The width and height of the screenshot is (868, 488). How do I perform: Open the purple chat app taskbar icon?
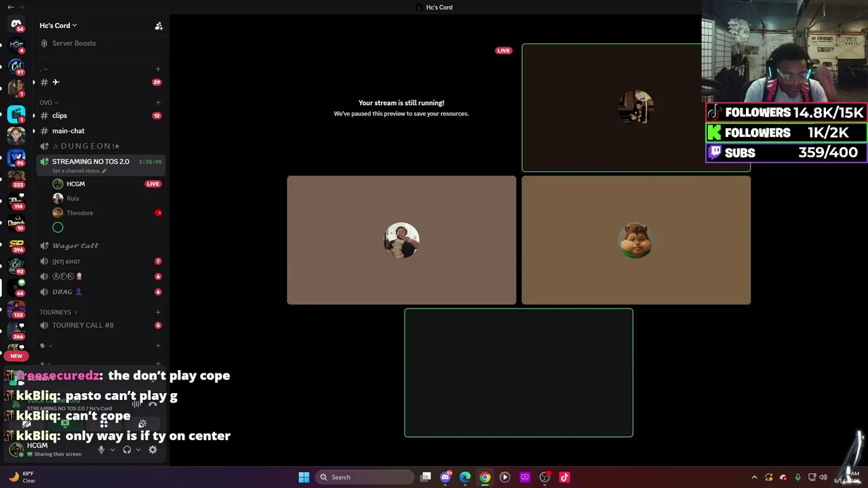525,477
